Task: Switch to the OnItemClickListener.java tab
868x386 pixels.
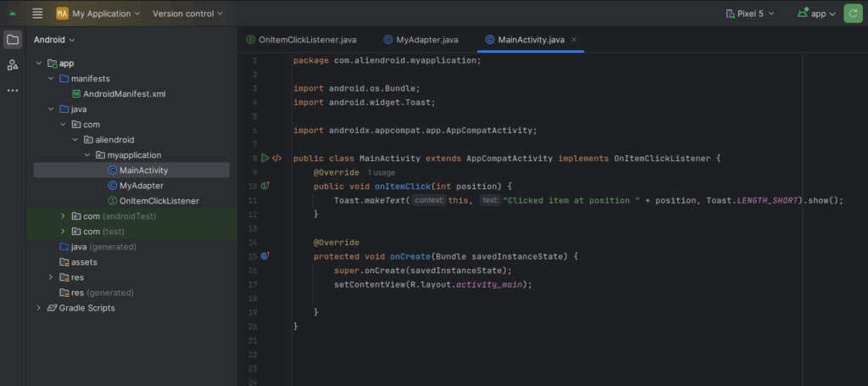Action: (301, 39)
